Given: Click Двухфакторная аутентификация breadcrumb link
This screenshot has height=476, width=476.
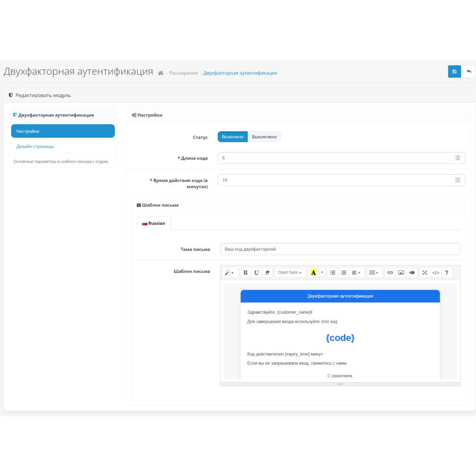Looking at the screenshot, I should (x=240, y=73).
